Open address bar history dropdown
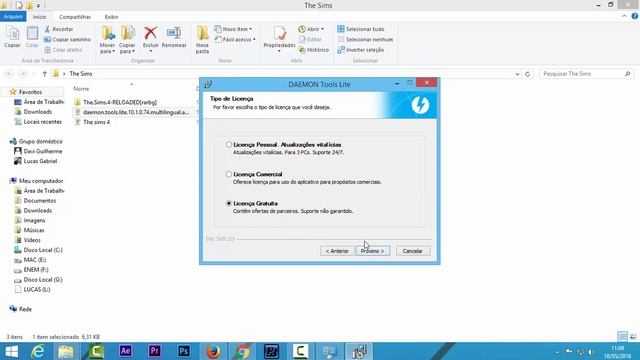Viewport: 640px width, 360px height. (x=517, y=74)
